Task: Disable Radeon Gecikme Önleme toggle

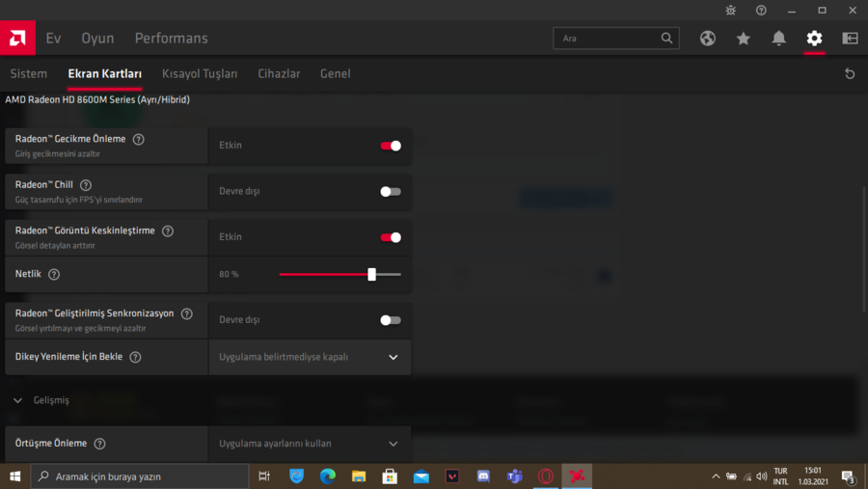Action: tap(391, 146)
